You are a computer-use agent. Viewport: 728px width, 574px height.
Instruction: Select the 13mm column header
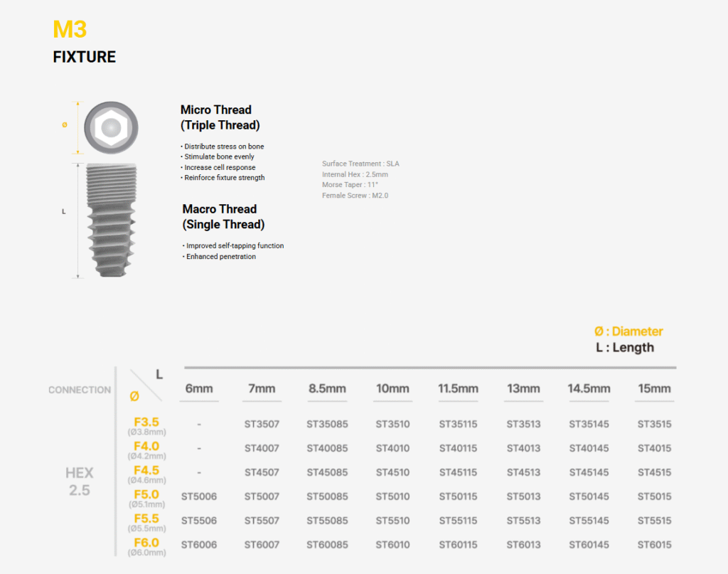(523, 388)
